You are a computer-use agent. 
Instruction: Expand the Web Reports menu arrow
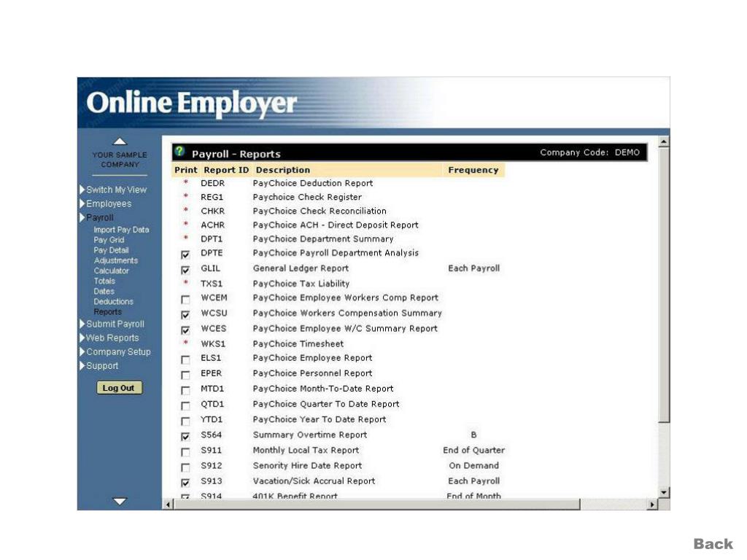click(82, 338)
